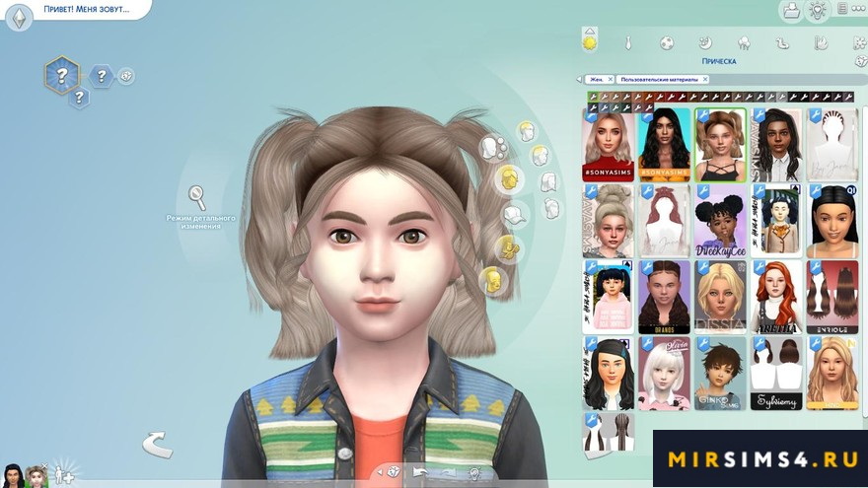Select the highlighted pigtails hairstyle thumbnail
This screenshot has height=488, width=868.
coord(720,145)
